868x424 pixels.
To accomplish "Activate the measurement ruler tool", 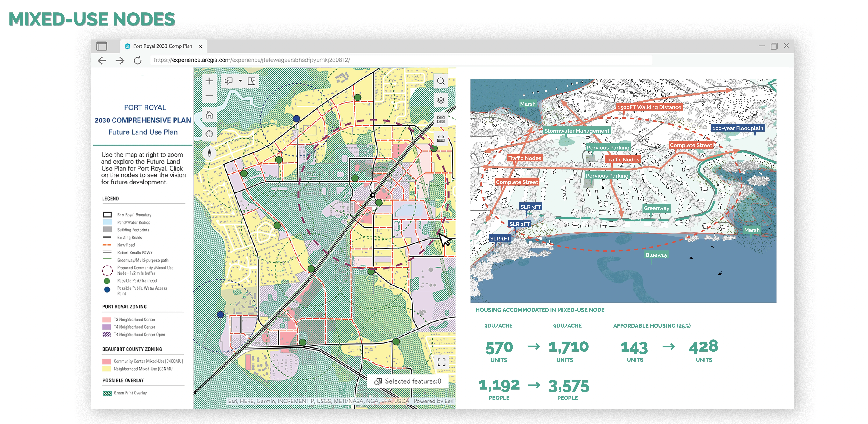I will pyautogui.click(x=441, y=138).
